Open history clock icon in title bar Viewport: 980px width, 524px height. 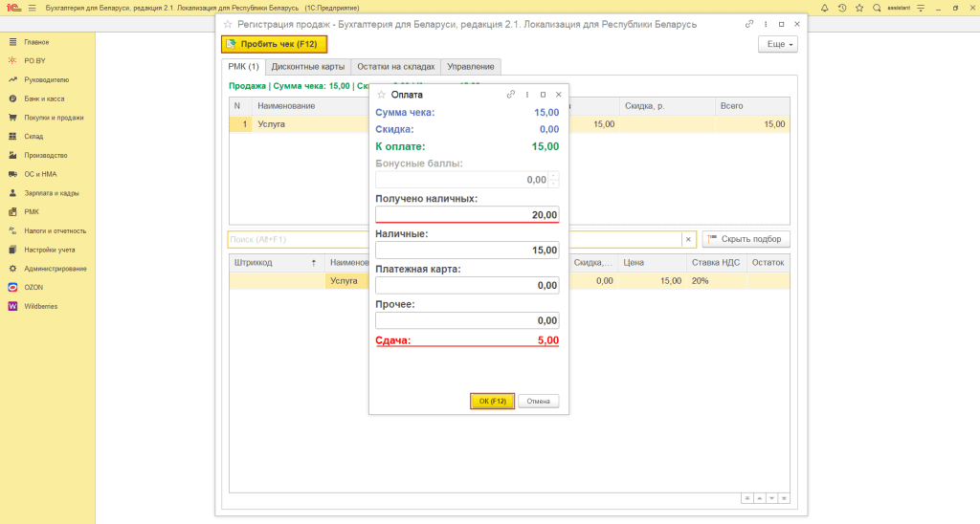point(842,8)
